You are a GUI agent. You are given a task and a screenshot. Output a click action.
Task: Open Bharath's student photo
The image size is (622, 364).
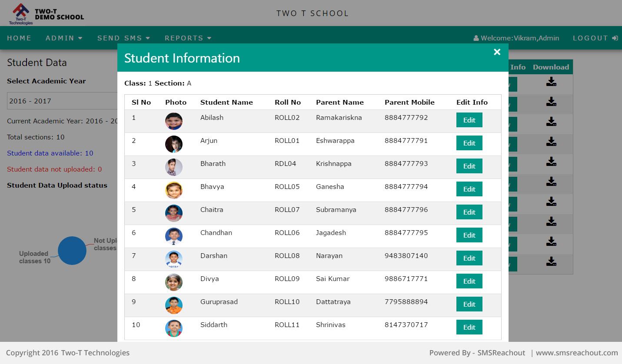click(174, 167)
